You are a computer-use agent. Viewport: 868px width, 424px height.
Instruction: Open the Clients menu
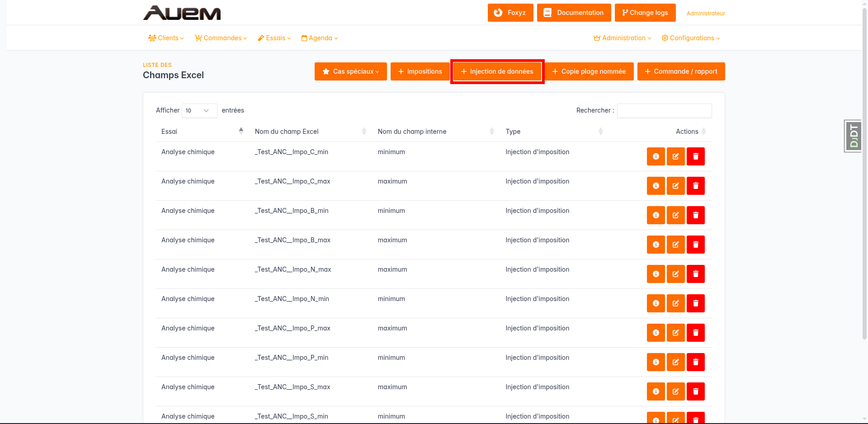[x=166, y=38]
